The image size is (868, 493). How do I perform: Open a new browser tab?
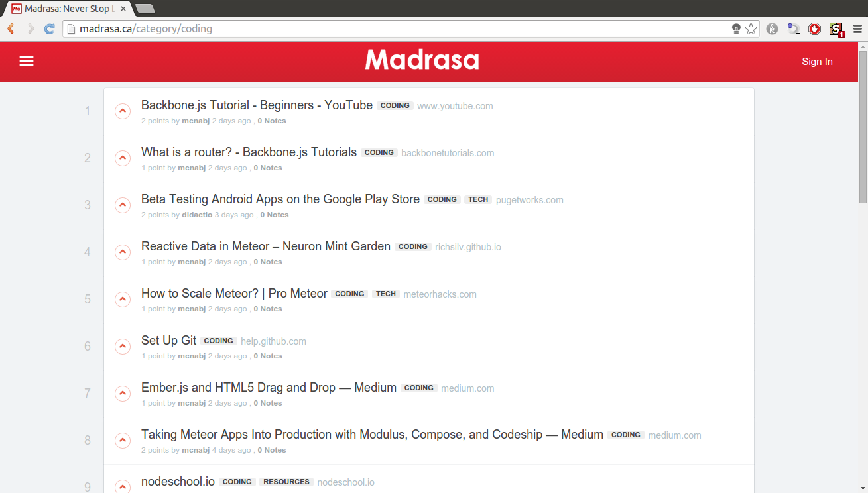pos(145,9)
